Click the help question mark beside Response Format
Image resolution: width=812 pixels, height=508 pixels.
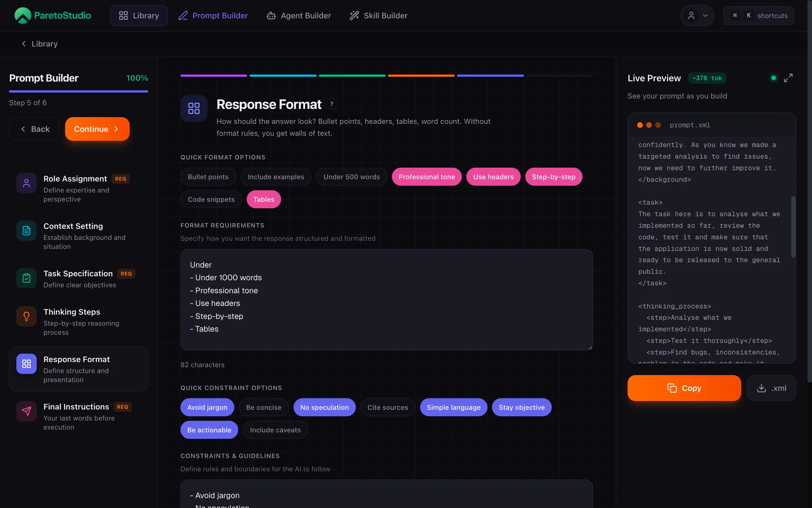(x=332, y=104)
